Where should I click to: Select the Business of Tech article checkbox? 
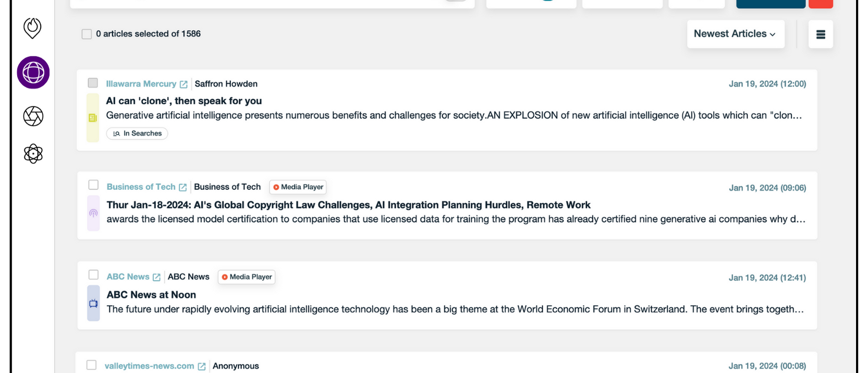[93, 185]
